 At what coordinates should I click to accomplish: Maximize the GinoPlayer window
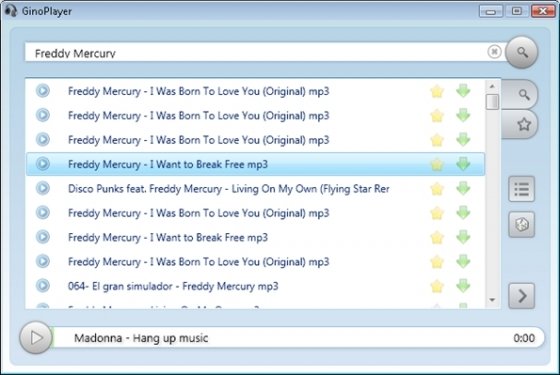[x=516, y=11]
